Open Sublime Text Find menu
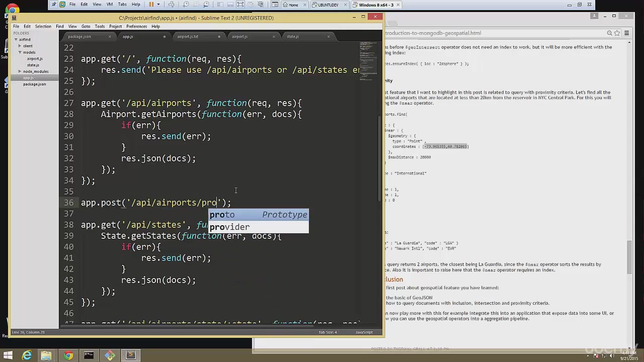 (x=60, y=27)
